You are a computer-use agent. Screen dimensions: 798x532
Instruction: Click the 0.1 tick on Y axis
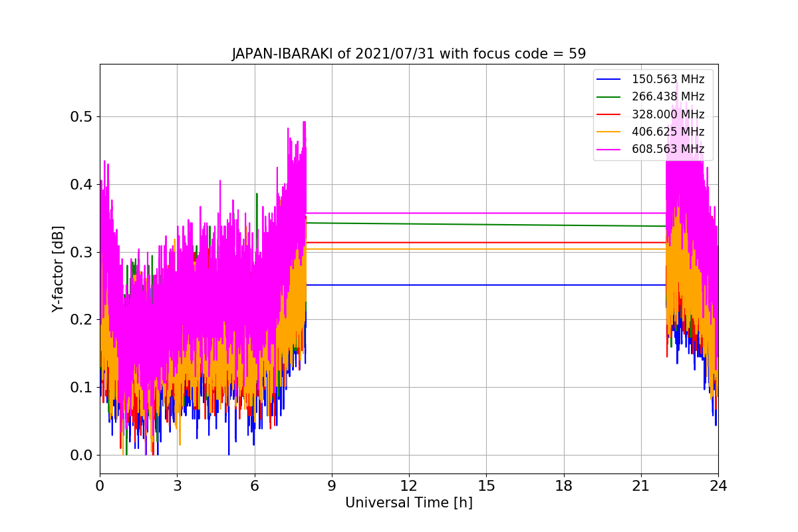point(81,387)
